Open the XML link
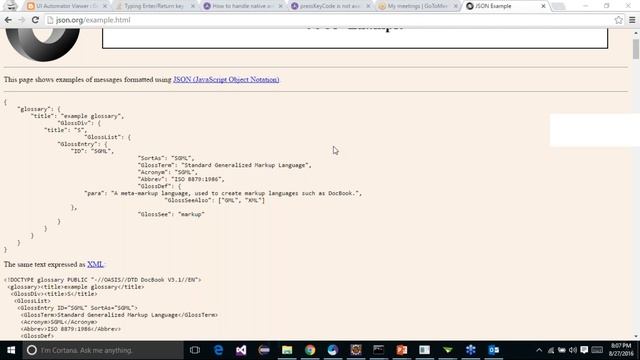Image resolution: width=640 pixels, height=360 pixels. point(95,264)
